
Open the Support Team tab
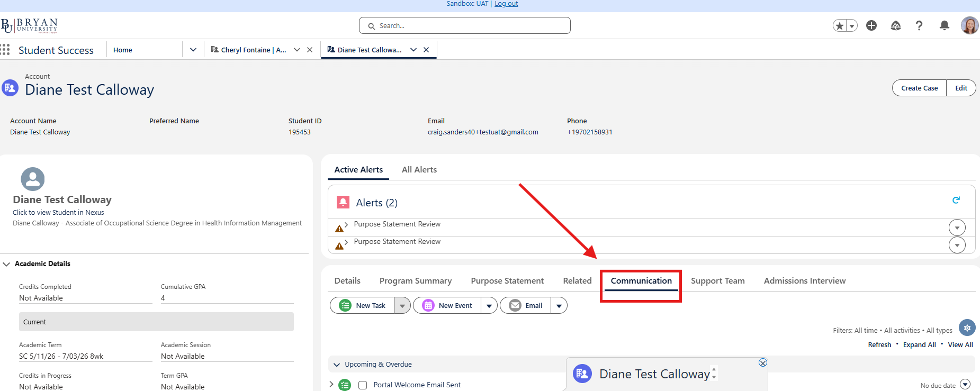(717, 281)
